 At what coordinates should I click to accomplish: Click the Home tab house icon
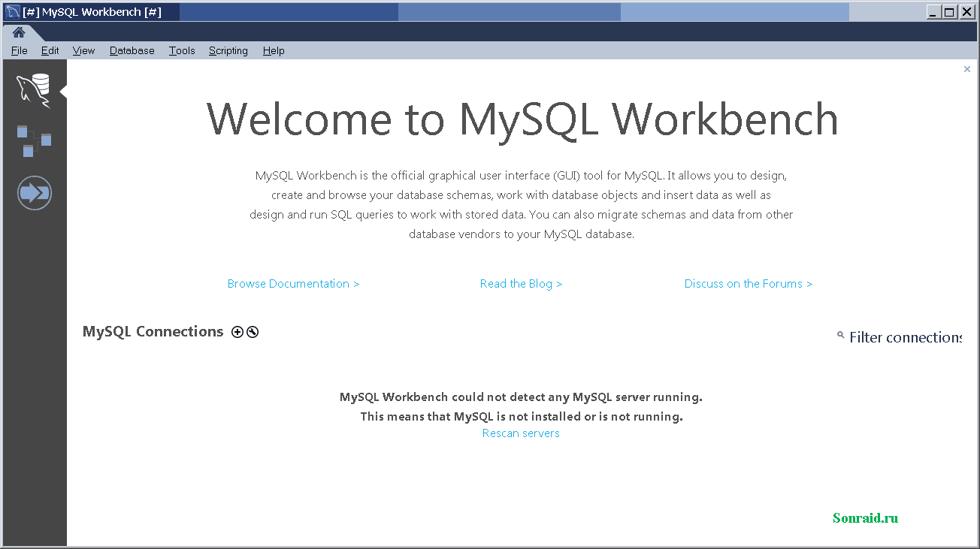coord(20,32)
